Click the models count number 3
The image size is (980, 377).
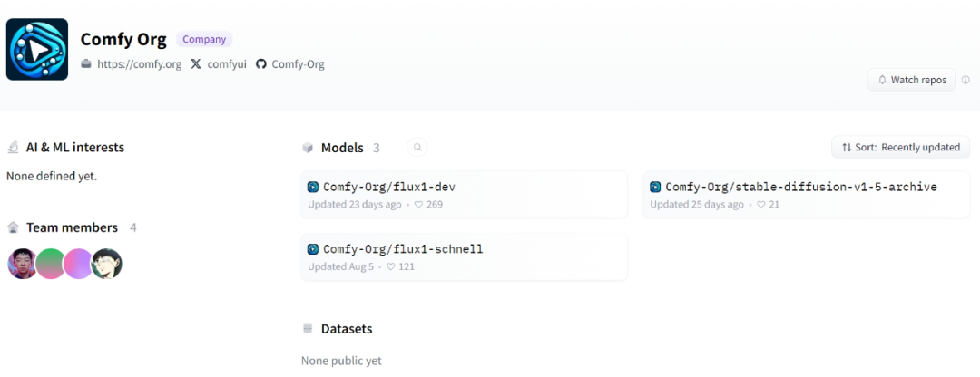pos(377,148)
